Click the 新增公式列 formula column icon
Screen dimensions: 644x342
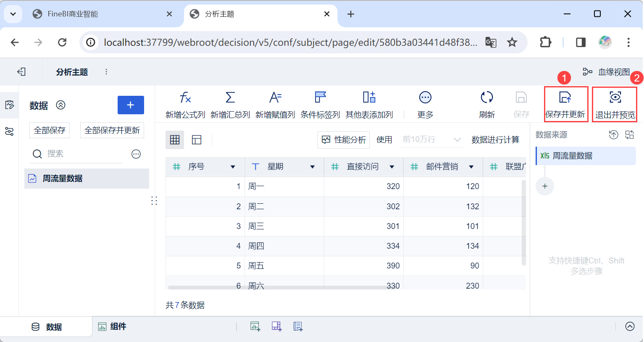click(185, 97)
